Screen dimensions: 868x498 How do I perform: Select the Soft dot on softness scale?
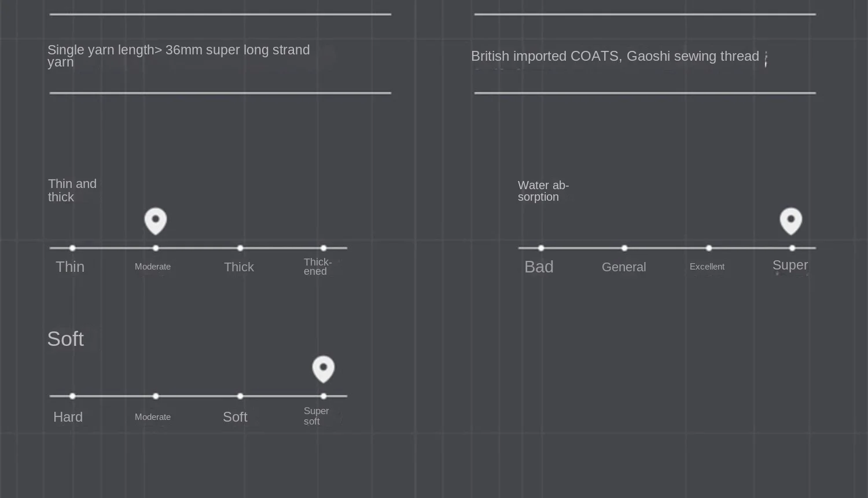240,396
